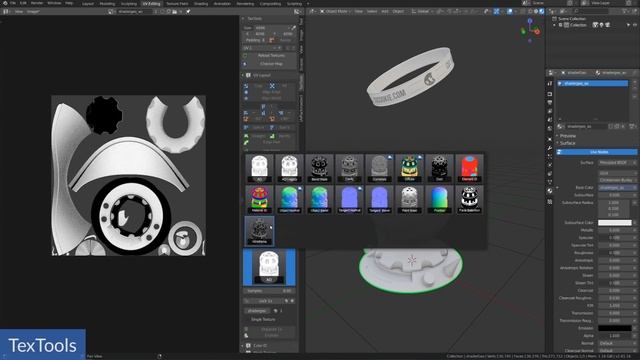Click the Explode button in TexTools
Screen dimensions: 640x360
271,335
